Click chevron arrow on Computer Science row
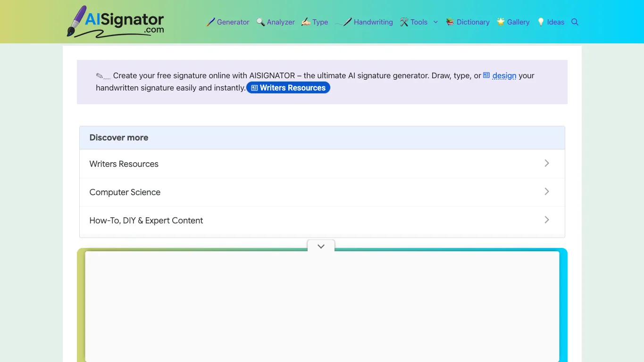The width and height of the screenshot is (644, 362). tap(547, 191)
